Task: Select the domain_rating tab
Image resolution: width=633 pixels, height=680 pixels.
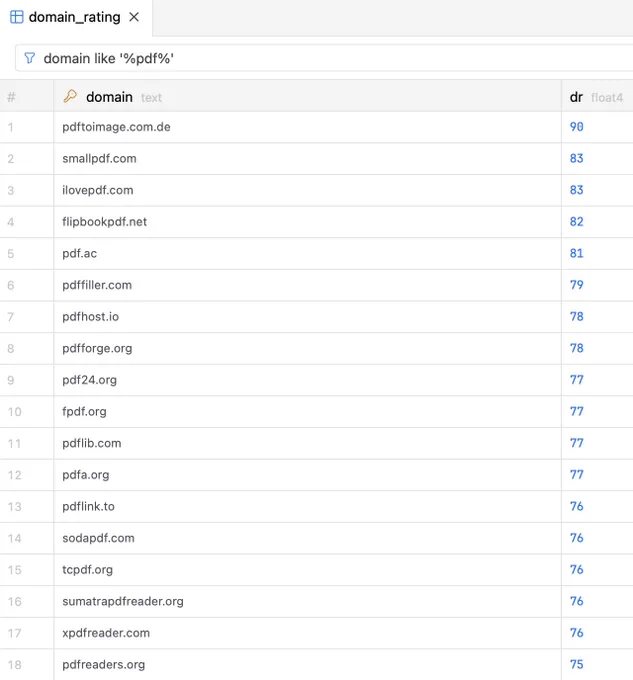Action: [76, 17]
